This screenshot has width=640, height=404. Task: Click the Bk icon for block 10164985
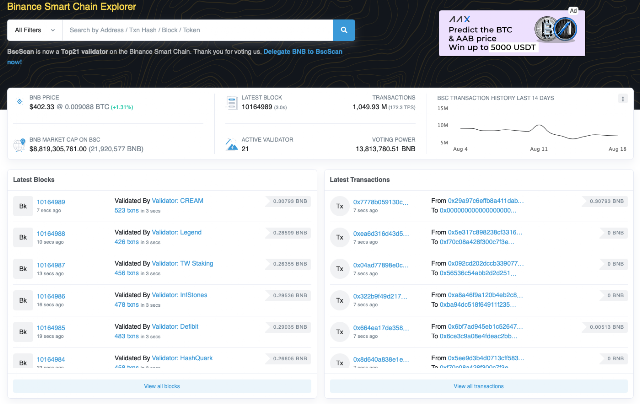click(x=23, y=332)
